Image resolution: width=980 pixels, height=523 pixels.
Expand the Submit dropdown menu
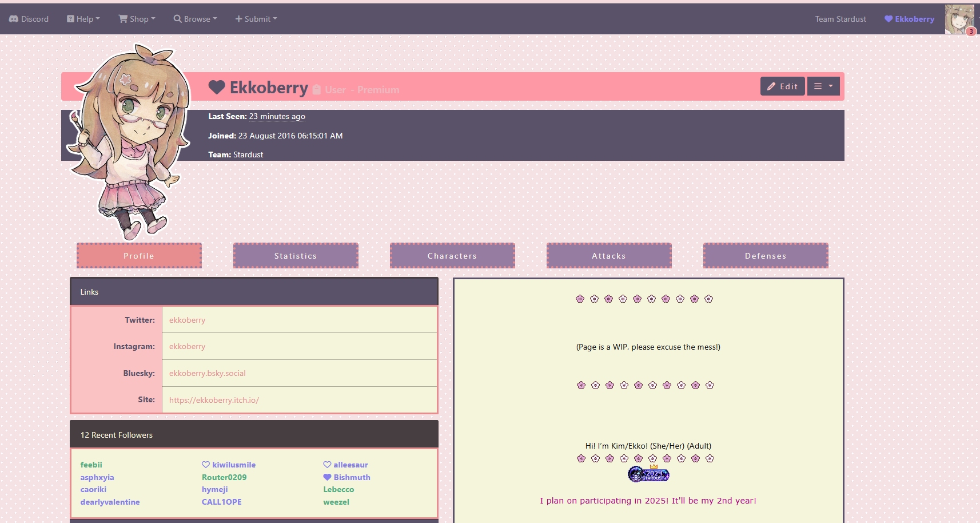(x=256, y=19)
